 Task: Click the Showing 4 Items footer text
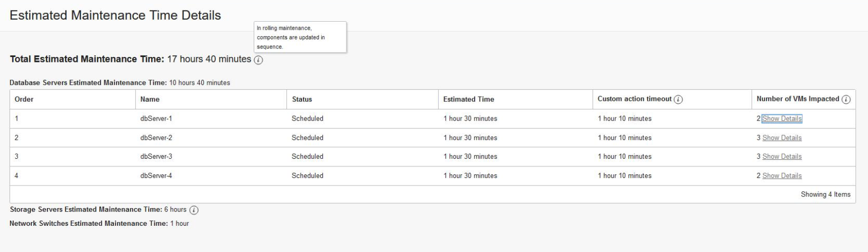[x=826, y=195]
